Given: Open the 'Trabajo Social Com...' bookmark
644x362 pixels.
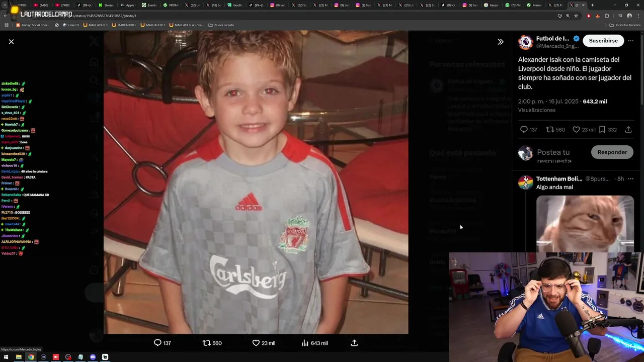Looking at the screenshot, I should (33, 25).
